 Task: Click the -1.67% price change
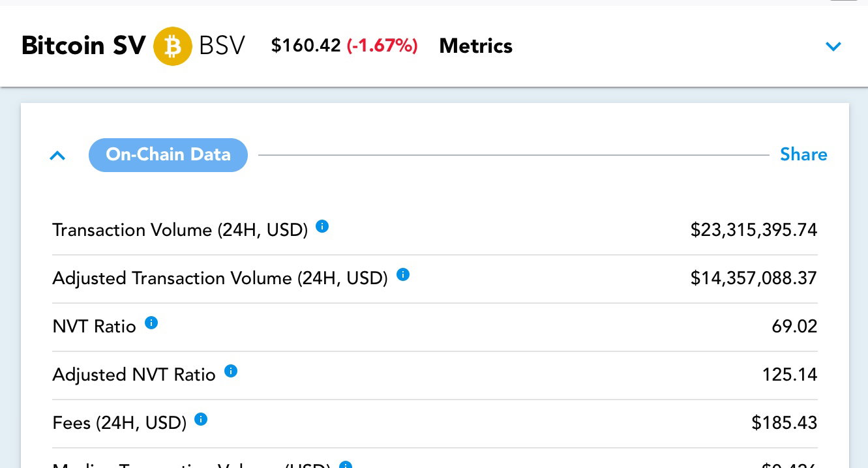click(x=382, y=46)
